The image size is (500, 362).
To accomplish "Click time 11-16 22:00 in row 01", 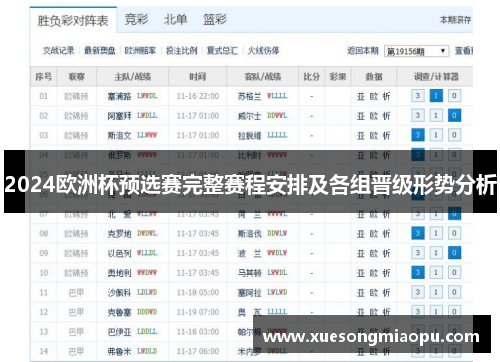I will (198, 96).
